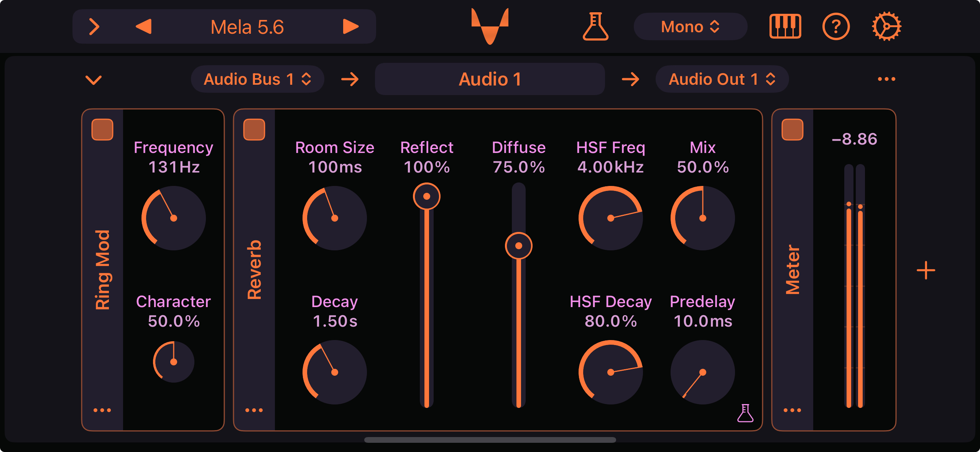Open the Reverb module options ellipsis
This screenshot has height=452, width=980.
(x=255, y=410)
